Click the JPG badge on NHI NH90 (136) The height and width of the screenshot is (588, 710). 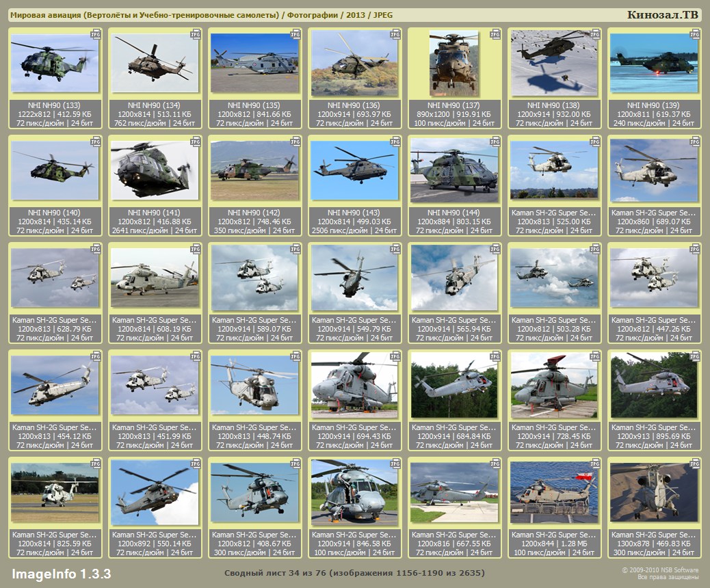point(395,34)
